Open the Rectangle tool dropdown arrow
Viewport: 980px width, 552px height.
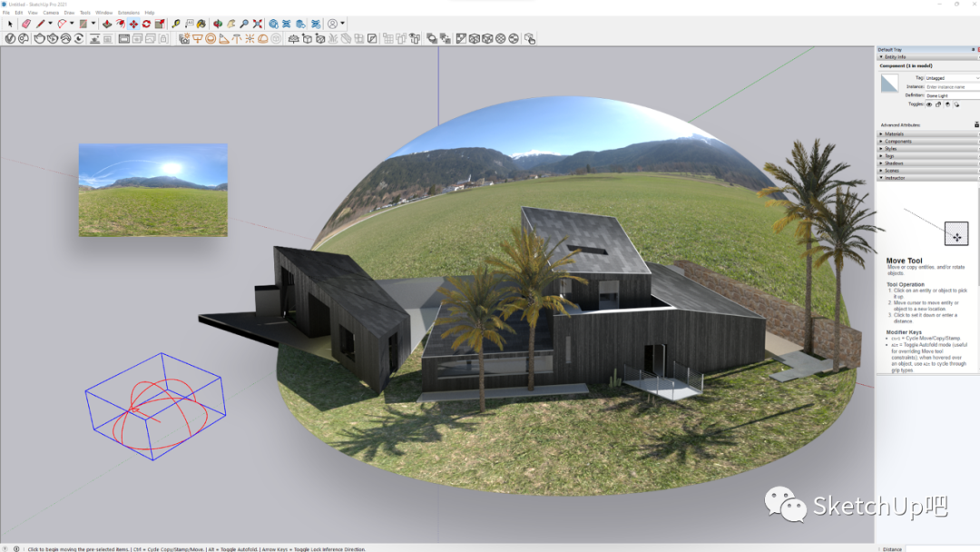pos(93,24)
